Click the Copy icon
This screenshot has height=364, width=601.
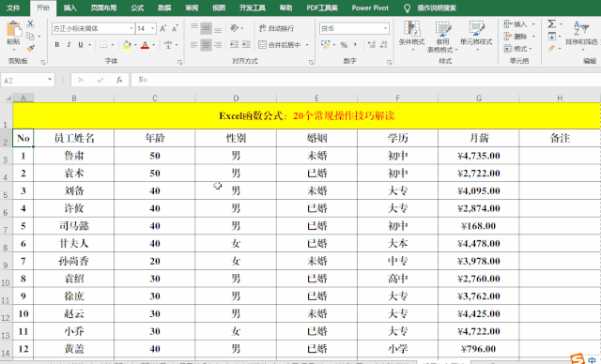tap(30, 36)
